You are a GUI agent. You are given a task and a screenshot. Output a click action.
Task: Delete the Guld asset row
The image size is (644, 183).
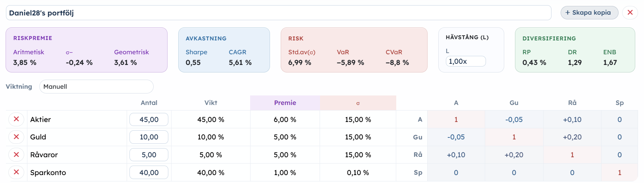[16, 137]
